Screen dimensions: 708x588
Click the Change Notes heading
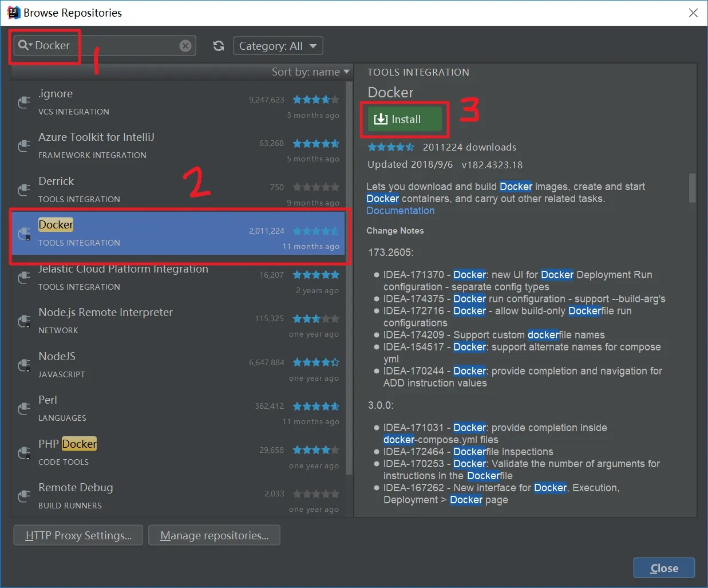[x=395, y=231]
